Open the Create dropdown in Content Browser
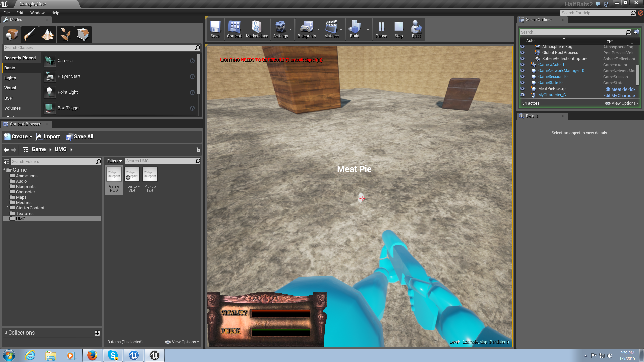Screen dimensions: 644x362 pos(18,137)
